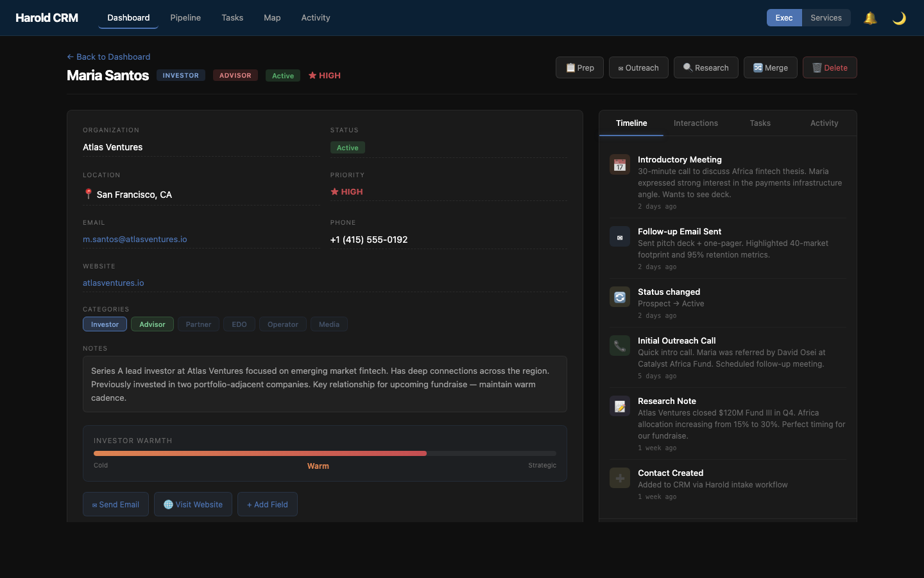Click inside the Notes text area
This screenshot has height=578, width=924.
pos(325,384)
